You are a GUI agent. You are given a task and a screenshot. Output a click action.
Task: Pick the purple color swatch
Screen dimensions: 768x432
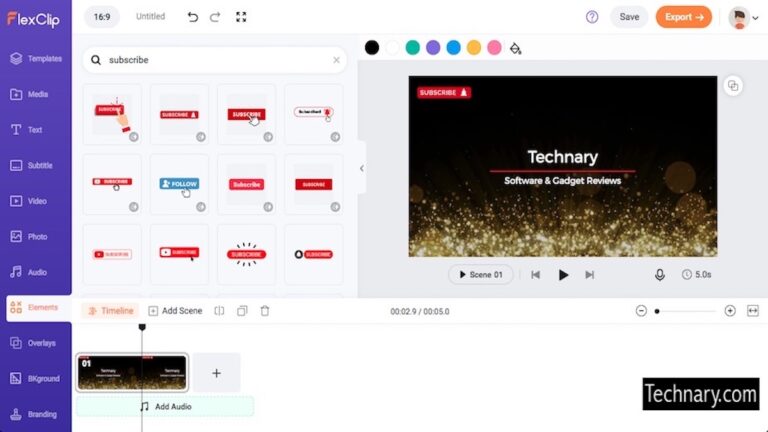click(433, 48)
